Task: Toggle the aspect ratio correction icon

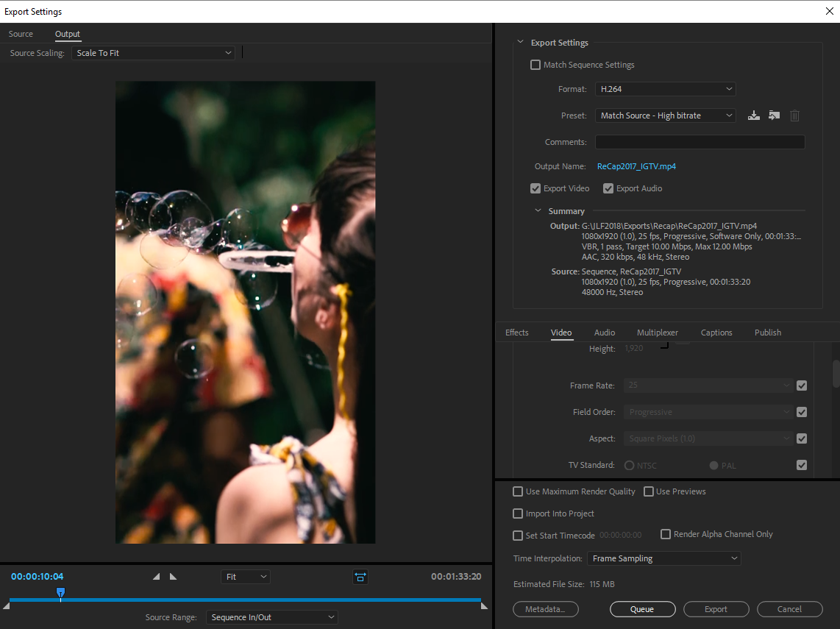Action: 360,577
